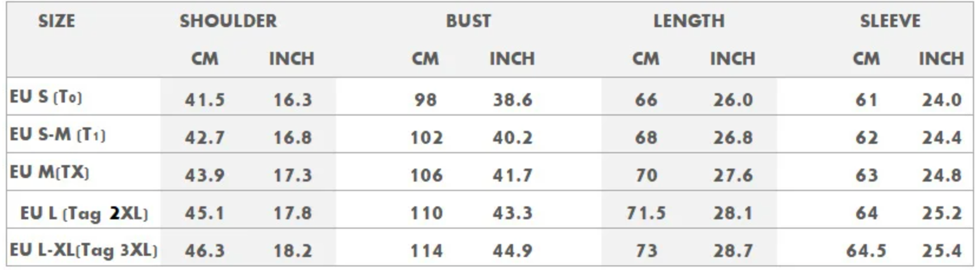Select the 43.9 shoulder CM cell
The height and width of the screenshot is (270, 980).
205,175
